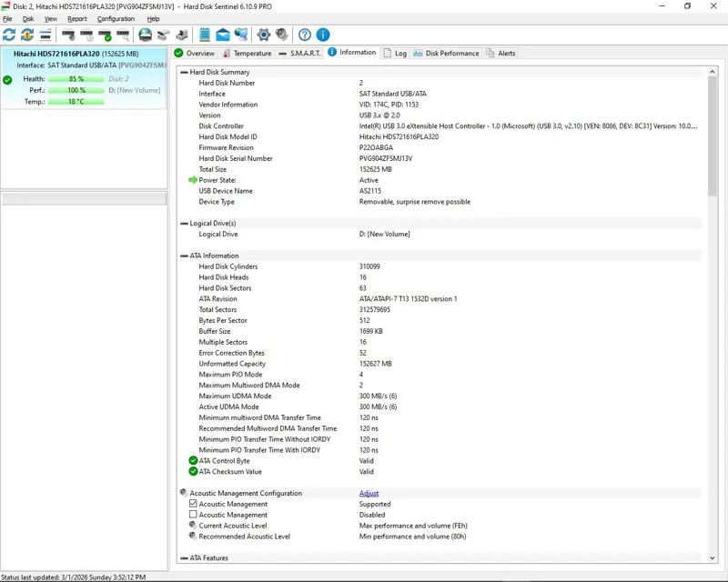Image resolution: width=728 pixels, height=582 pixels.
Task: Open the Configuration menu
Action: pos(116,19)
